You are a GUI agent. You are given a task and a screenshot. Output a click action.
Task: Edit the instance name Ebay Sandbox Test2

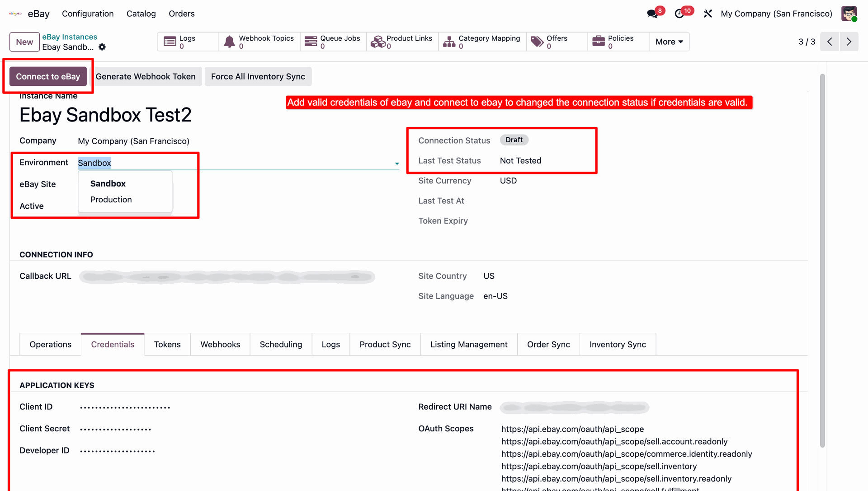[x=105, y=115]
